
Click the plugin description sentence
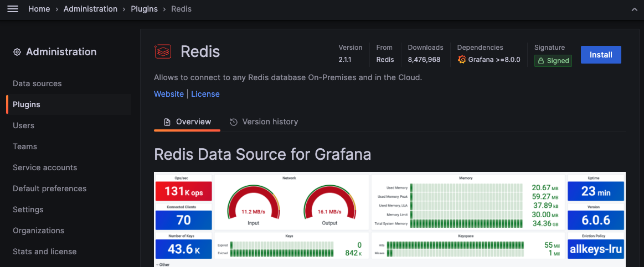(288, 77)
